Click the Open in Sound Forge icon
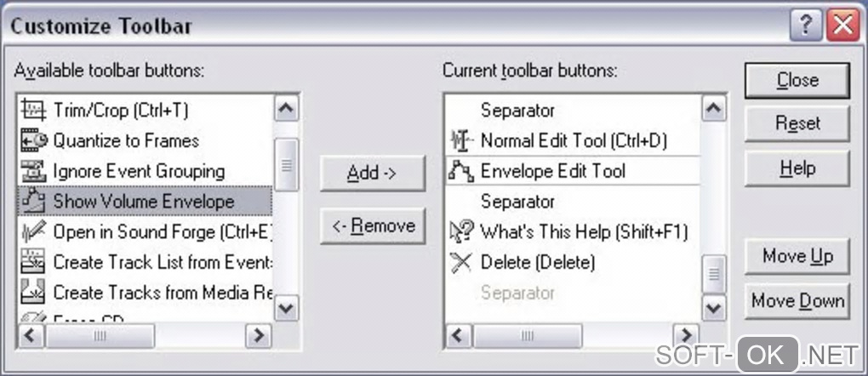This screenshot has height=376, width=868. (34, 231)
